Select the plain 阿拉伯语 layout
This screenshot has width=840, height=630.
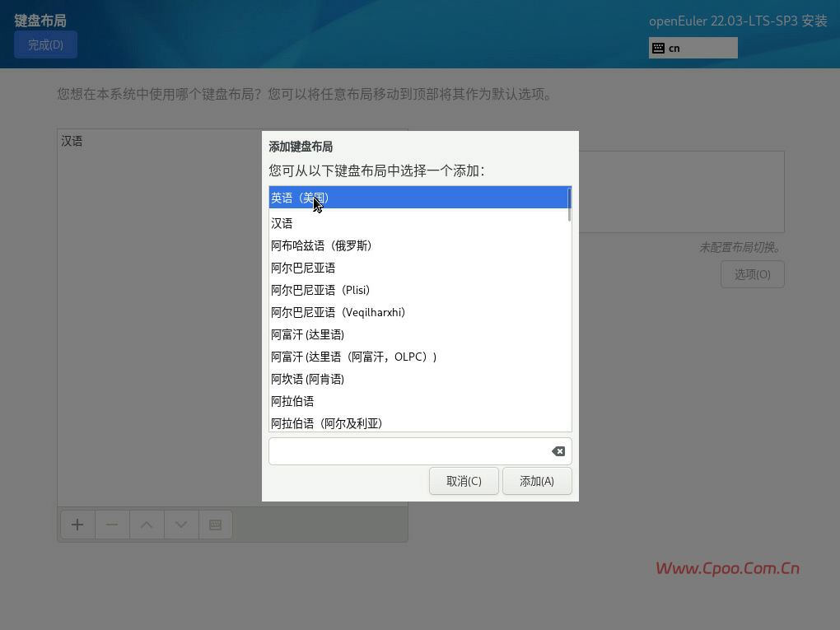click(x=419, y=401)
